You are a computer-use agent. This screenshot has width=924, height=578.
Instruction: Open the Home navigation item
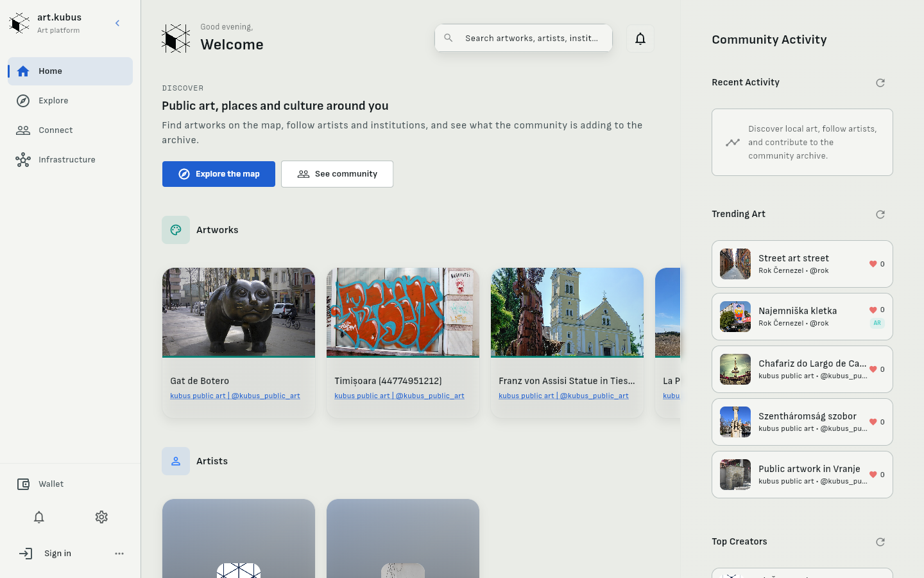click(x=71, y=71)
